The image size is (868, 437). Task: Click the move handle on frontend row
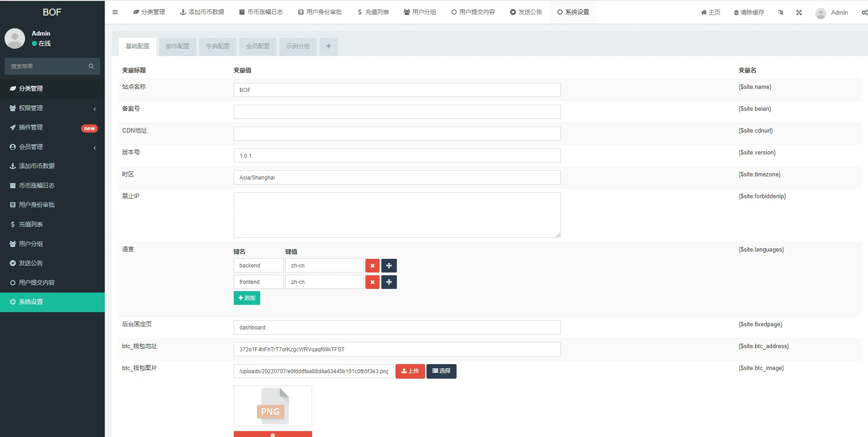[x=389, y=282]
